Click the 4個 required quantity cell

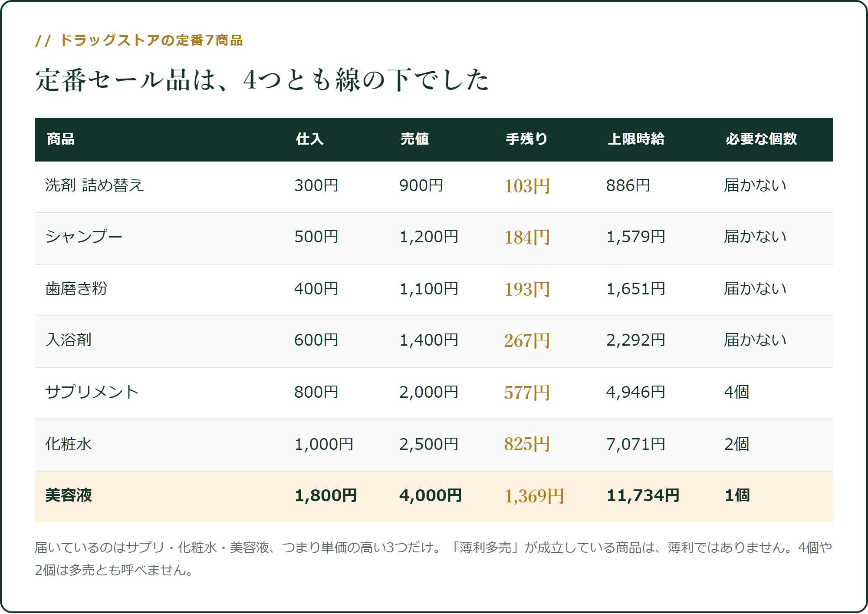pos(736,392)
